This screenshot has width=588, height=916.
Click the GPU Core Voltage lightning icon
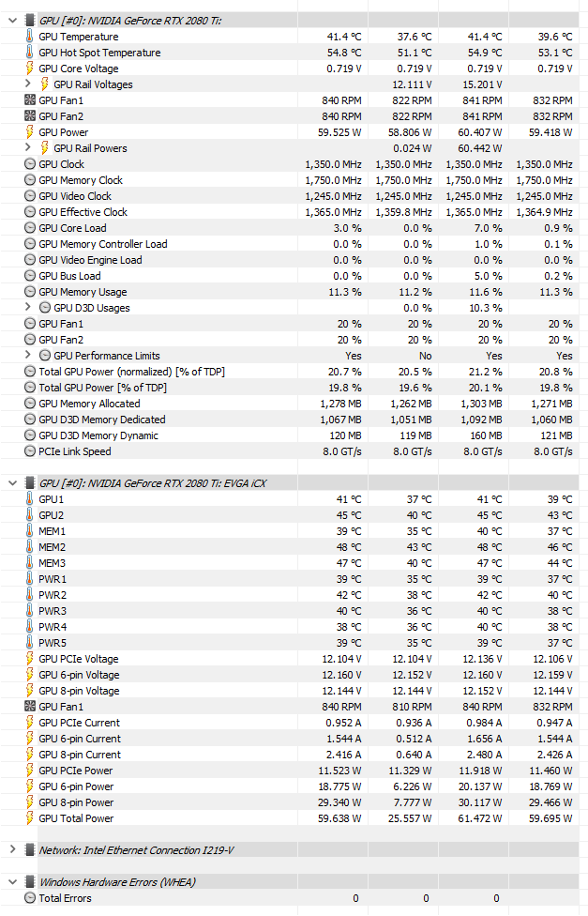click(30, 69)
